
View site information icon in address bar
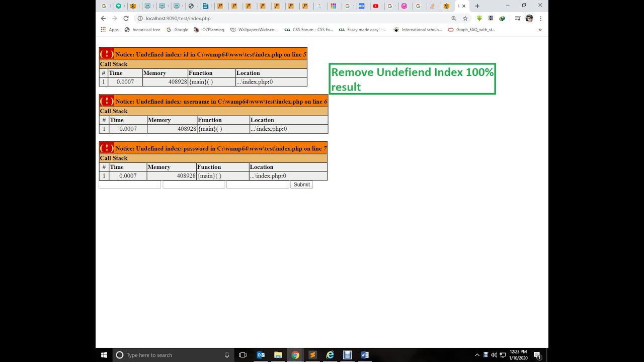140,18
